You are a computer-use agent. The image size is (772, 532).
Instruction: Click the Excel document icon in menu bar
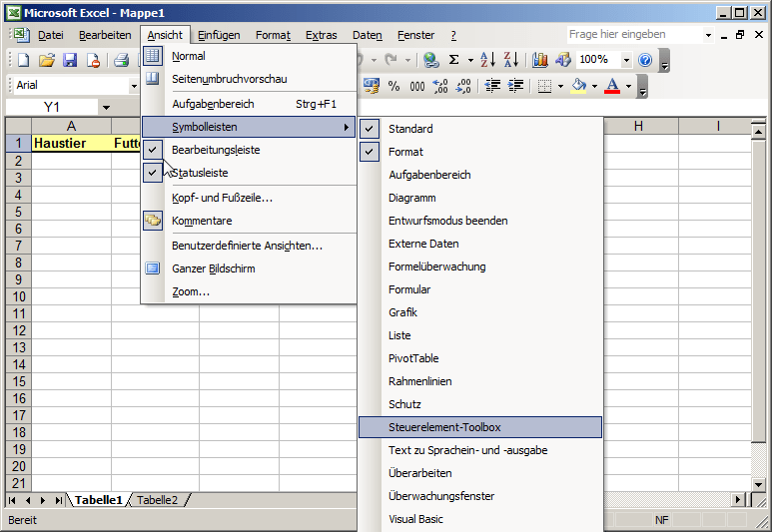coord(21,35)
